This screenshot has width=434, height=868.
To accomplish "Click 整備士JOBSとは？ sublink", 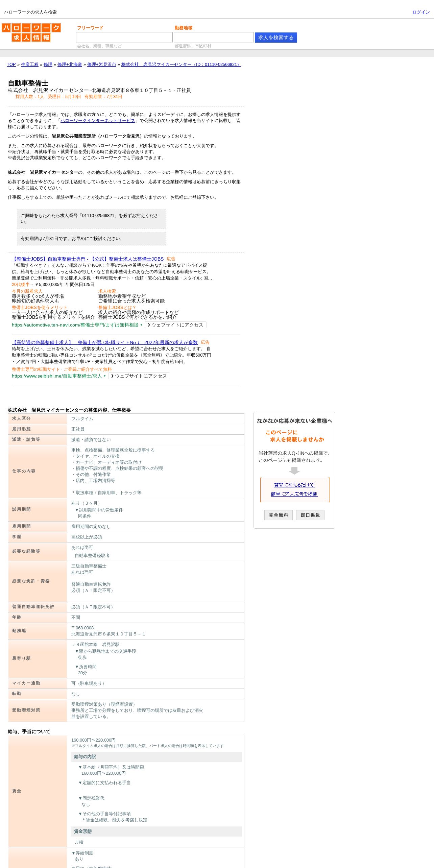I will click(x=117, y=308).
